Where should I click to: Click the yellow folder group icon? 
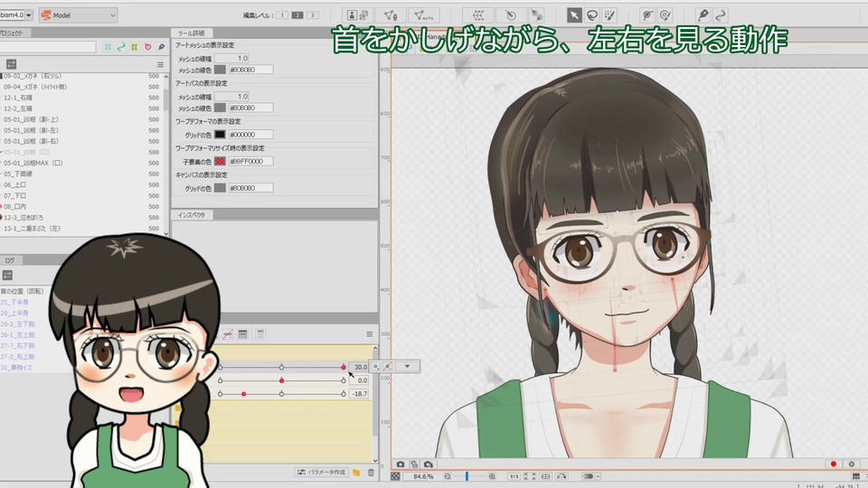click(356, 473)
